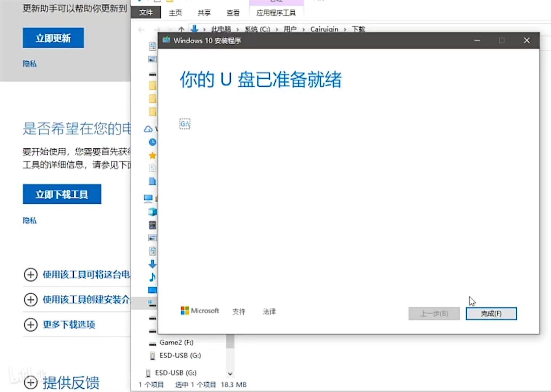The width and height of the screenshot is (551, 392).
Task: Switch to the 共享 ribbon tab
Action: (x=204, y=13)
